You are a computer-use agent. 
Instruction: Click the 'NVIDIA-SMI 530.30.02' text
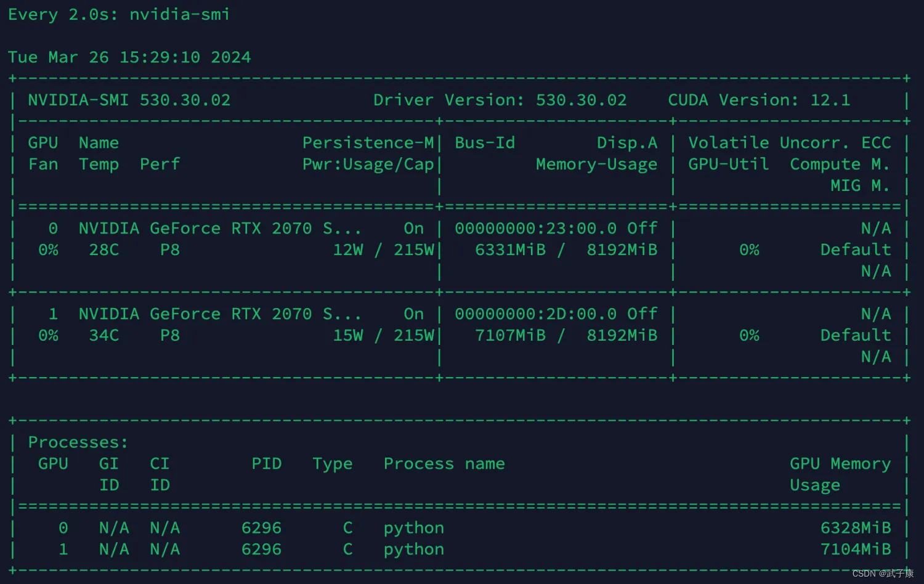click(129, 100)
